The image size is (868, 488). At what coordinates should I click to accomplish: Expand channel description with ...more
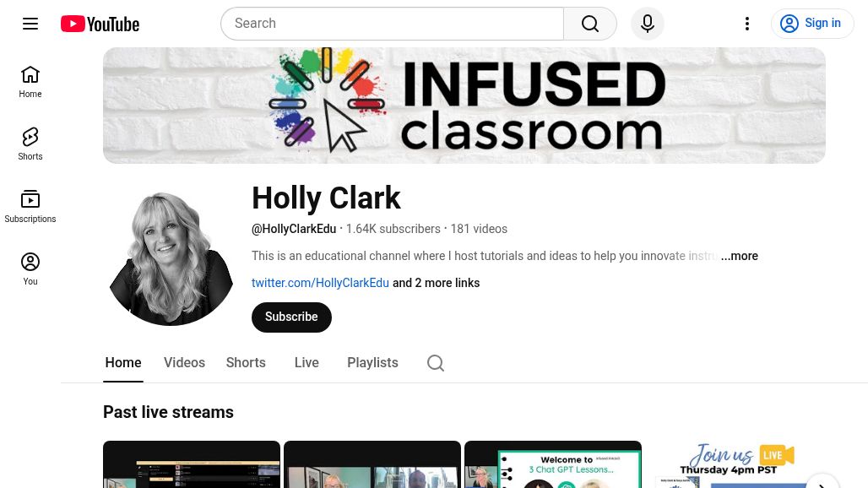(740, 256)
